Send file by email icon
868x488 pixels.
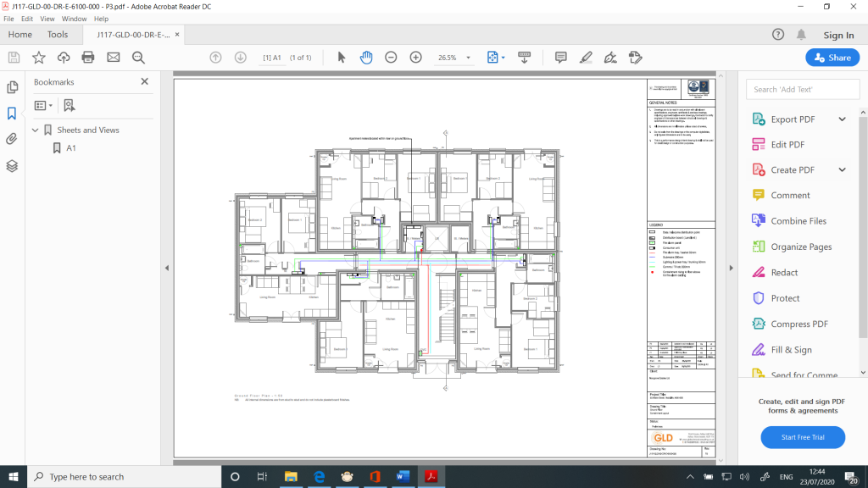coord(114,58)
